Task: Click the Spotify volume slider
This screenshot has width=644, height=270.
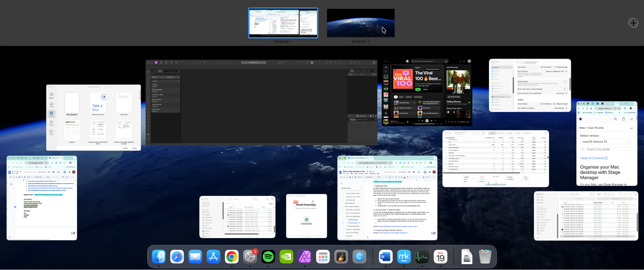Action: tap(462, 122)
